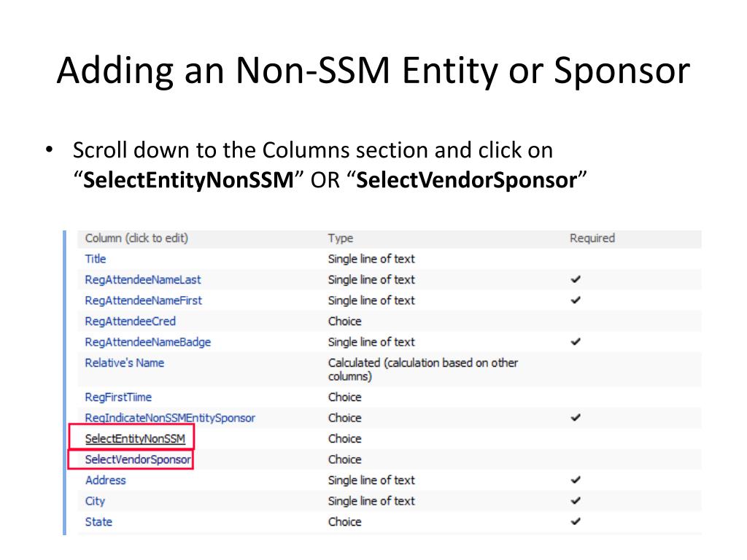Click the Required checkmark in City row
The width and height of the screenshot is (747, 560).
point(576,501)
